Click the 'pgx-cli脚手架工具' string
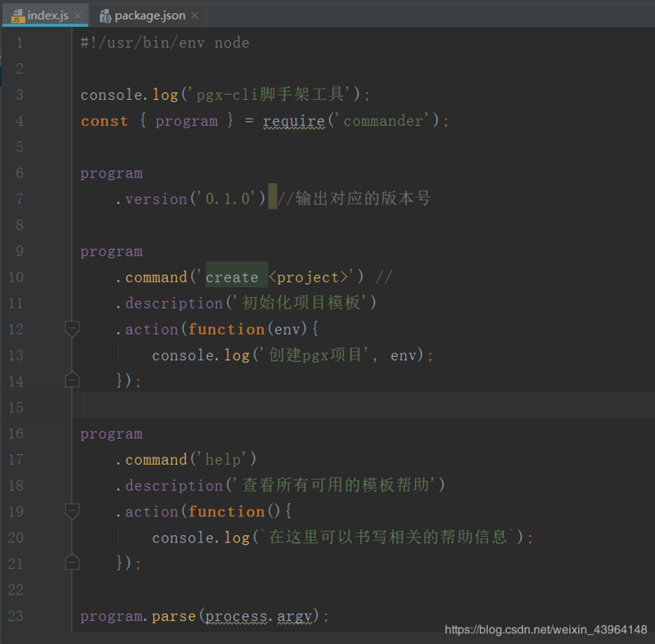Viewport: 655px width, 644px height. pos(270,94)
